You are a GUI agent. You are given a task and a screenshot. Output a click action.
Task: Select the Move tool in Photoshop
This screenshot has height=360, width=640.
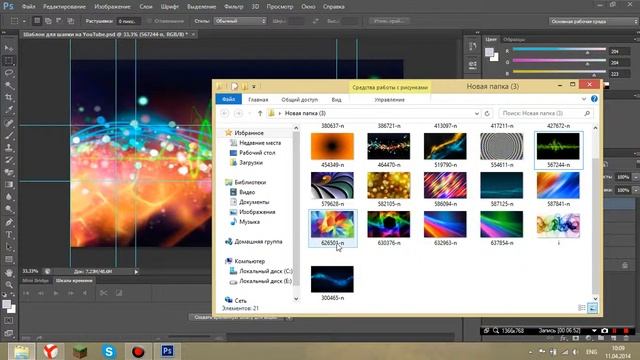[x=9, y=48]
